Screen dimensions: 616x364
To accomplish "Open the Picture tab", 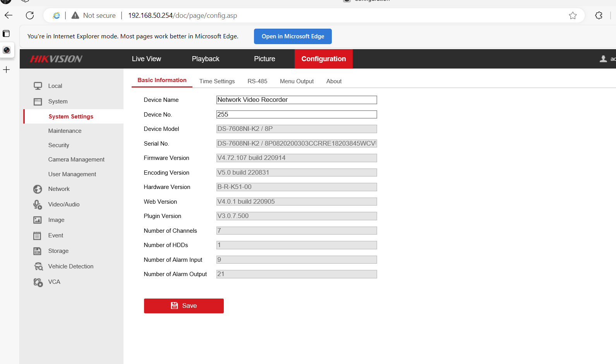I will [x=264, y=59].
